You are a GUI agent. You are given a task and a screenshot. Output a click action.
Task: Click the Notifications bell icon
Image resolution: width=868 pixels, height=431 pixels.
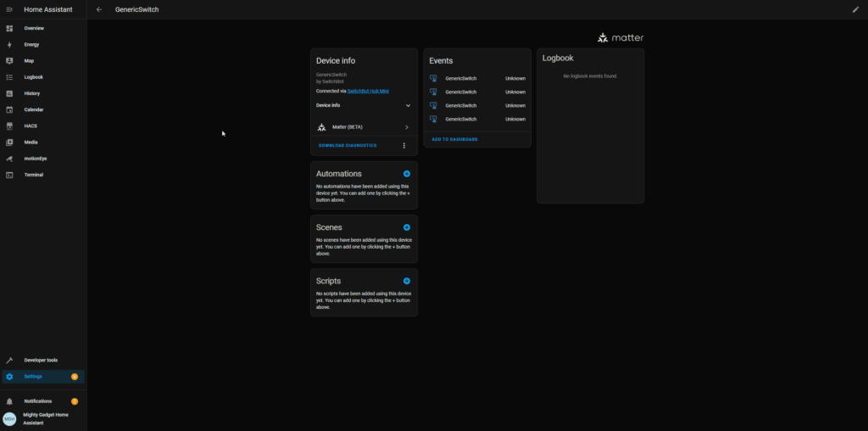click(x=9, y=401)
